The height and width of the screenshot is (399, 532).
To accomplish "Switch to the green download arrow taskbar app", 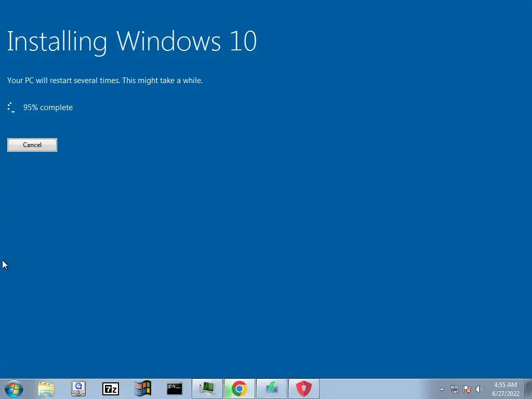I will pos(271,389).
